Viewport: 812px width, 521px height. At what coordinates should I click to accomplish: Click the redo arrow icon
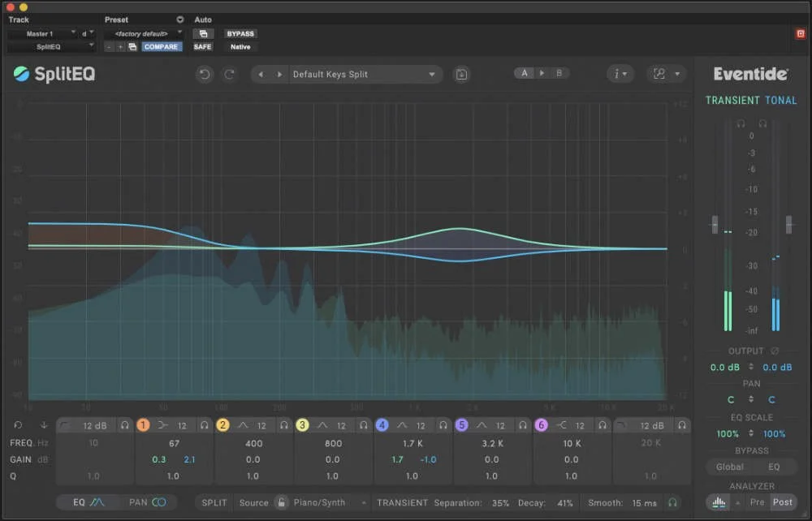click(228, 73)
